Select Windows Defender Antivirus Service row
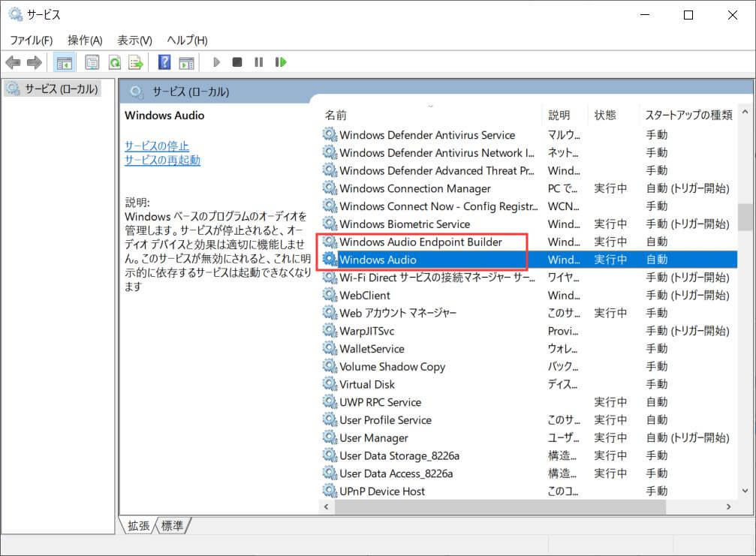This screenshot has width=756, height=556. (529, 135)
